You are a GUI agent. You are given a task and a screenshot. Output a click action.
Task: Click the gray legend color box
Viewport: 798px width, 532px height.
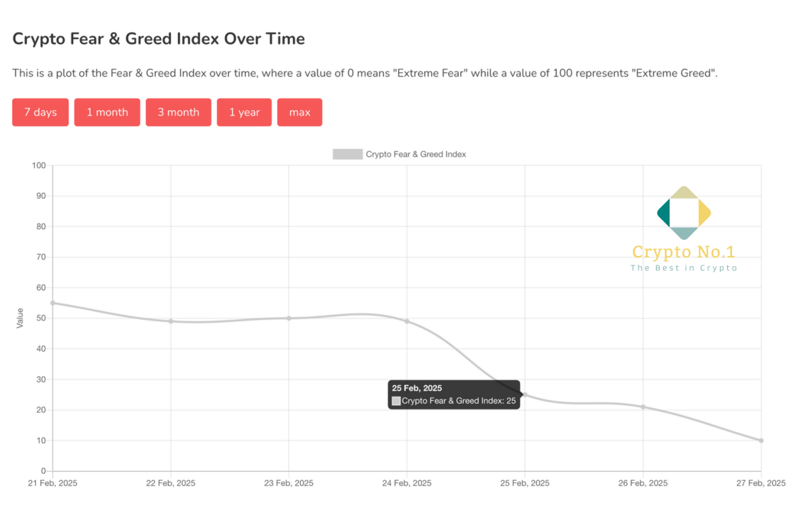[x=348, y=154]
